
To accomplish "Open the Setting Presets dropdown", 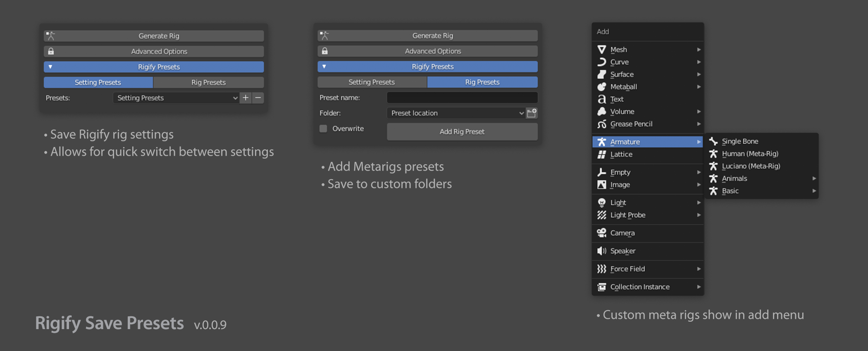I will (176, 98).
